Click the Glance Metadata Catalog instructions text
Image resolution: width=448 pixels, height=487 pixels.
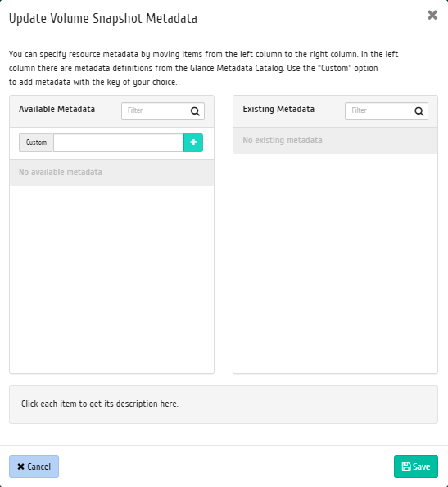point(203,68)
